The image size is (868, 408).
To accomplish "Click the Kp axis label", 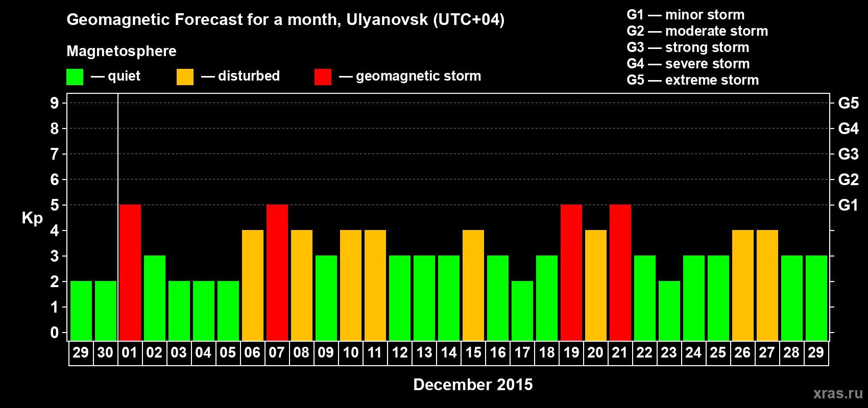I will click(32, 218).
